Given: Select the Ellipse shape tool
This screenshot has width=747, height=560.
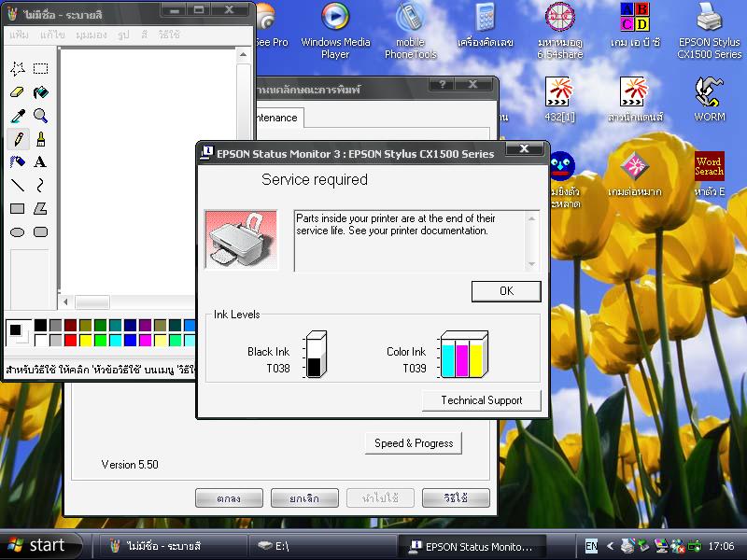Looking at the screenshot, I should coord(18,231).
